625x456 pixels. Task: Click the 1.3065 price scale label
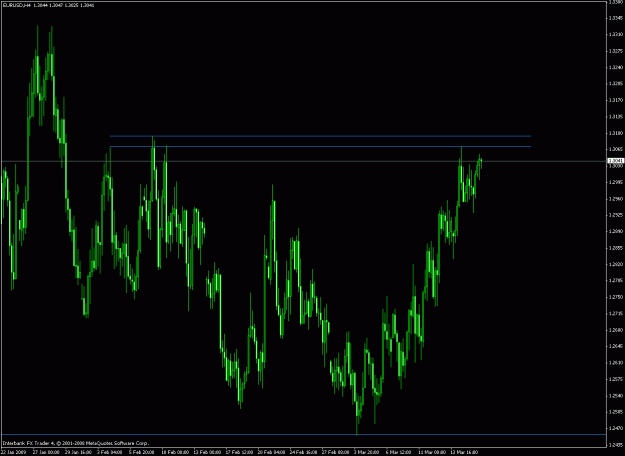click(x=615, y=150)
